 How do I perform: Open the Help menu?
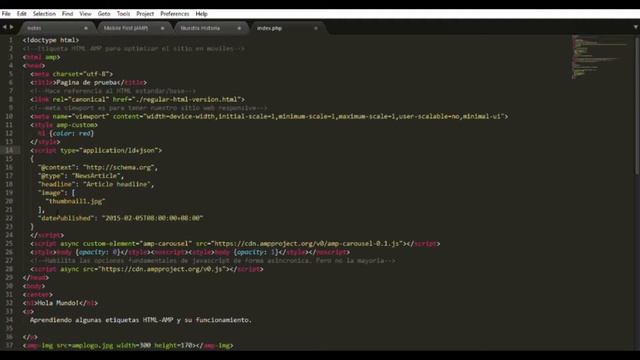[x=201, y=14]
